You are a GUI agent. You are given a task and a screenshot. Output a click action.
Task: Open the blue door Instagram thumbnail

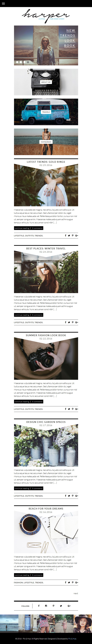pyautogui.click(x=27, y=624)
